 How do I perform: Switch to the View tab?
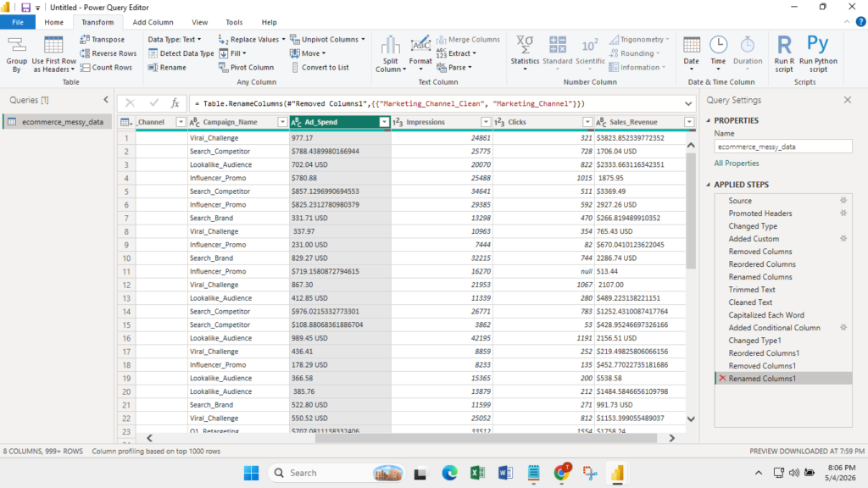pos(199,22)
